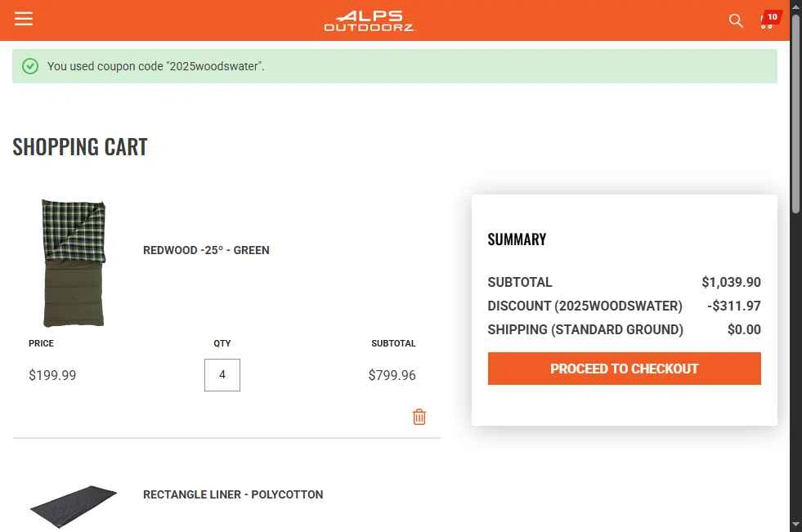The image size is (802, 532).
Task: Click the Rectangle Liner product thumbnail
Action: (x=74, y=507)
